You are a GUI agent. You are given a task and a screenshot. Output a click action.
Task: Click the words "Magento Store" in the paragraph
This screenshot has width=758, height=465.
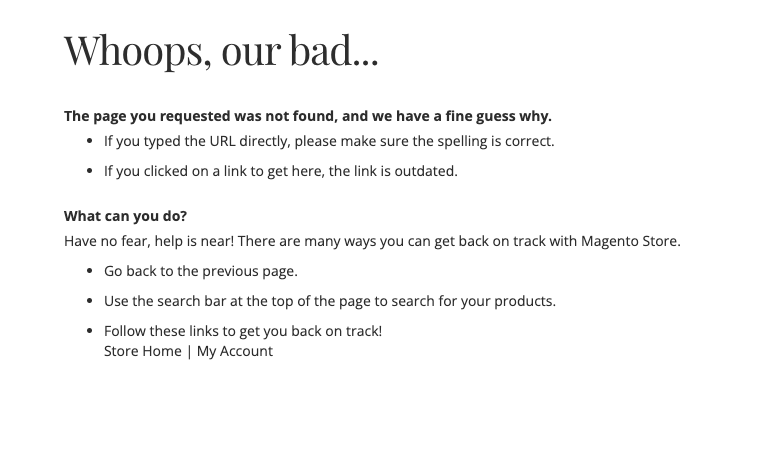click(630, 241)
